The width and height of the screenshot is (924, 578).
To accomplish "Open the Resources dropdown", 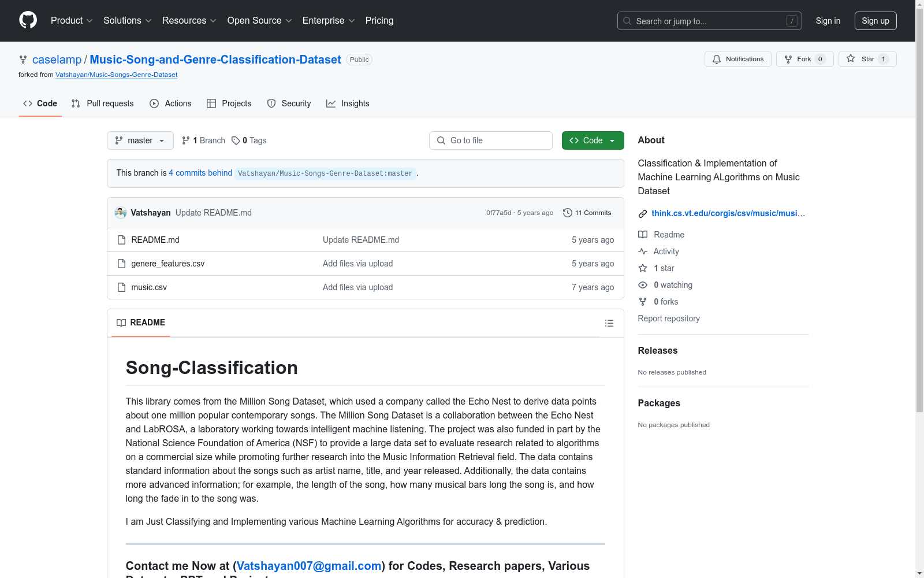I will (x=189, y=20).
